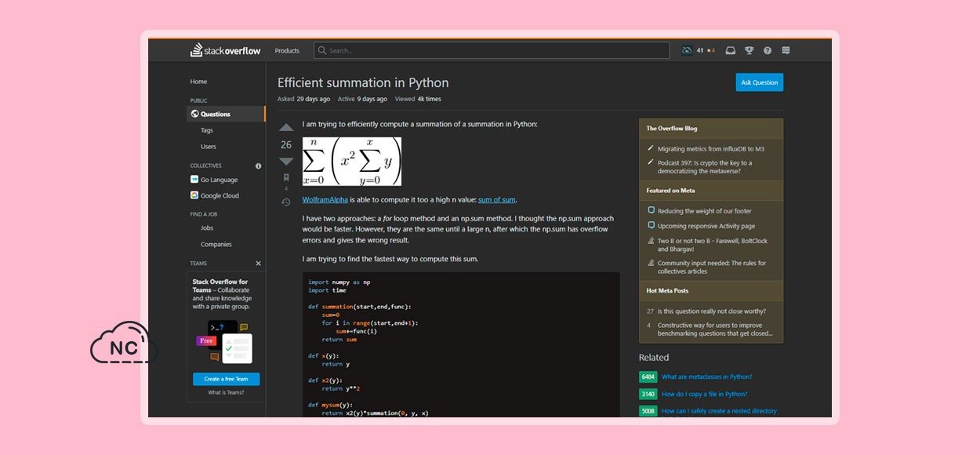Viewport: 980px width, 455px height.
Task: Upvote the question with the up arrow
Action: (286, 127)
